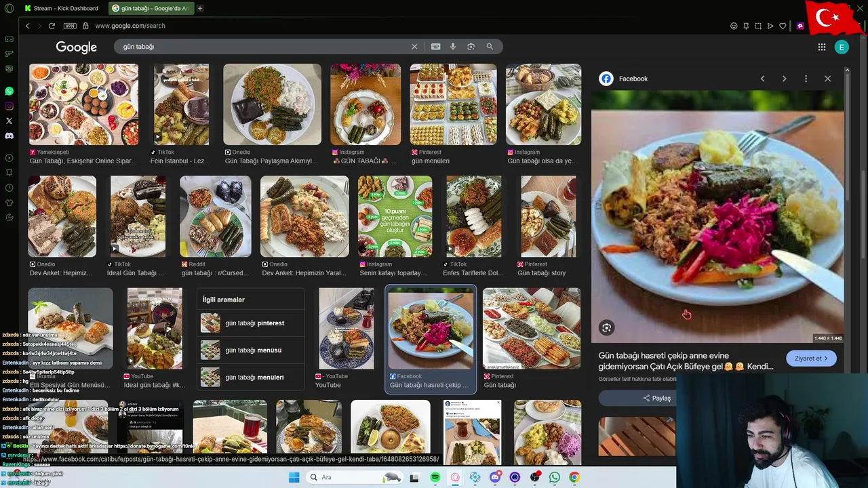
Task: Open Windows Start menu
Action: pyautogui.click(x=294, y=478)
